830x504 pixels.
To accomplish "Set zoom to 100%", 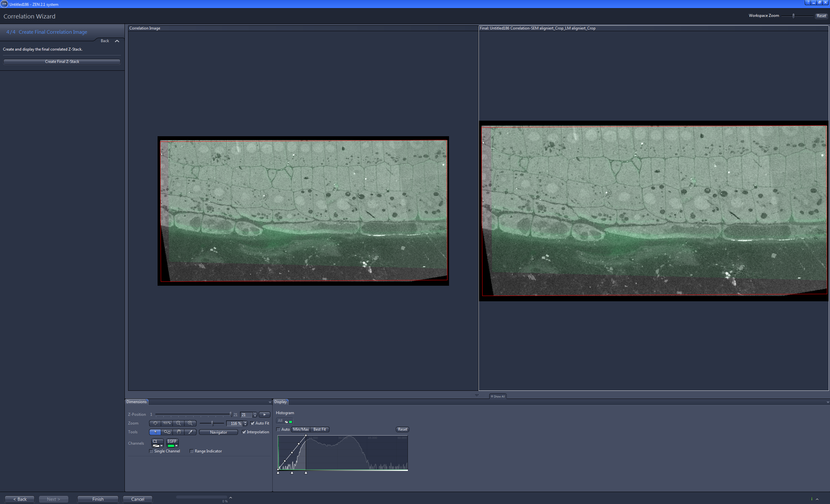I will (x=167, y=423).
